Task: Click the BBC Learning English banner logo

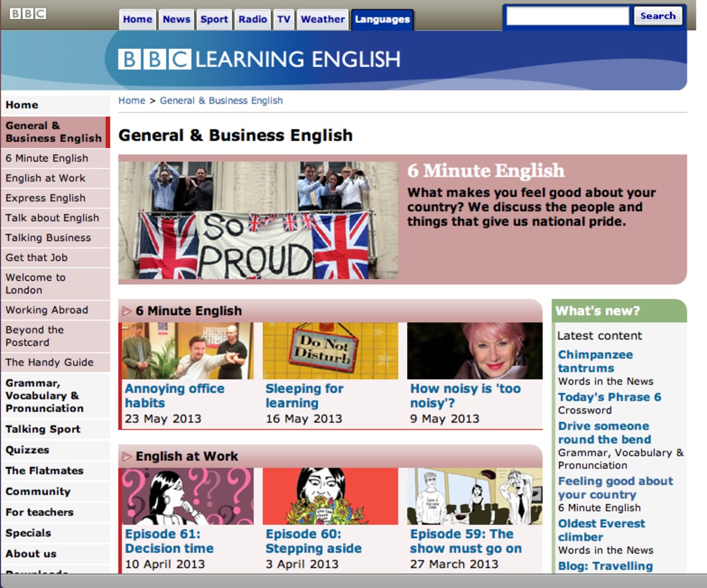Action: [x=259, y=59]
